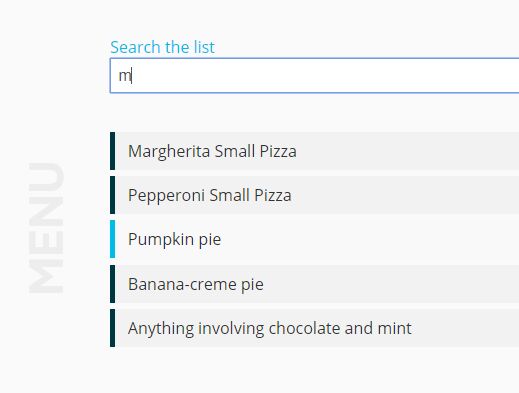Click dark accent bar beside chocolate and mint item
Image resolution: width=519 pixels, height=393 pixels.
click(113, 328)
